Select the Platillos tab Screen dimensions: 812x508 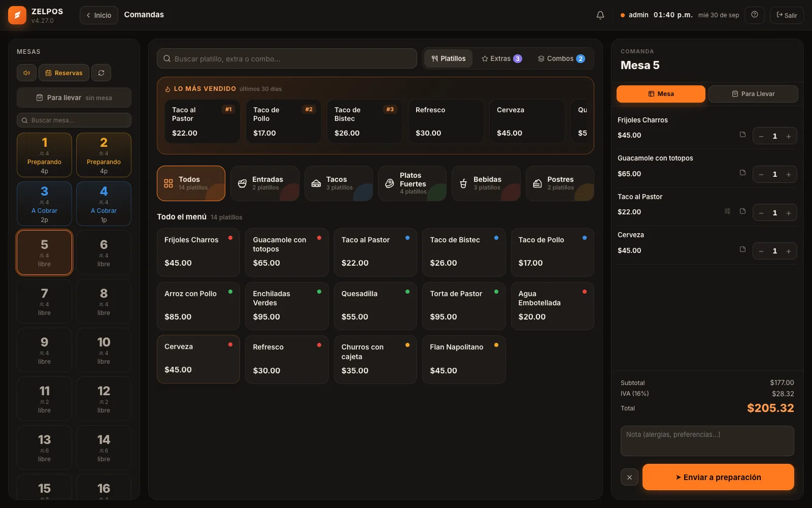448,58
